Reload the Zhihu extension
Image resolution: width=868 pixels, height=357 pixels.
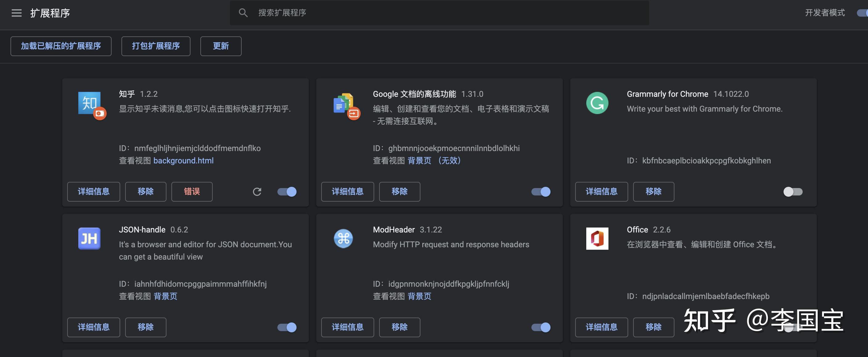pos(257,192)
